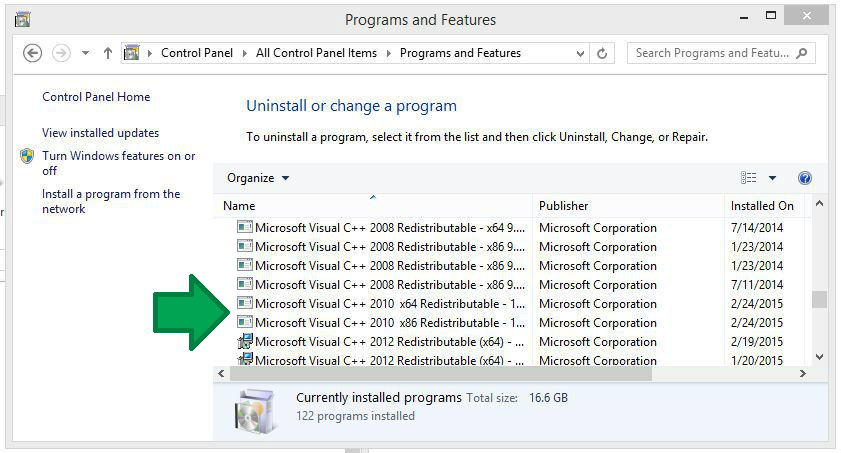Sort list by Name column header
The image size is (841, 453).
coord(373,206)
